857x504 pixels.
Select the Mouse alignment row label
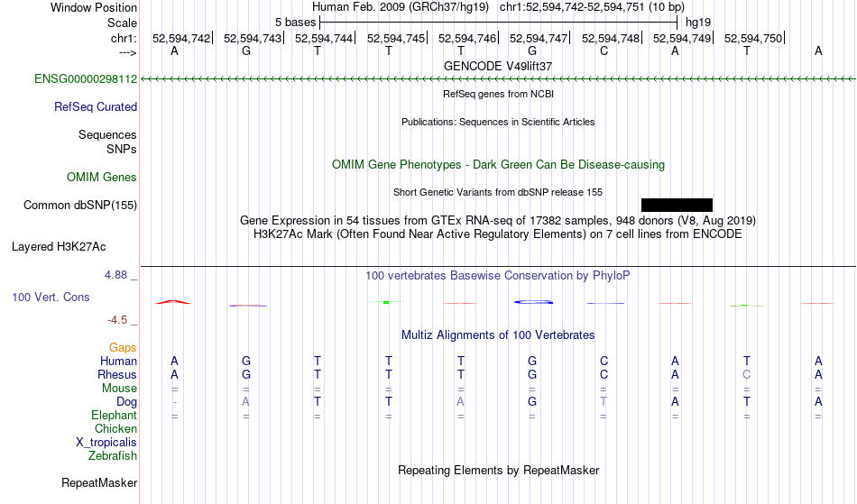119,389
